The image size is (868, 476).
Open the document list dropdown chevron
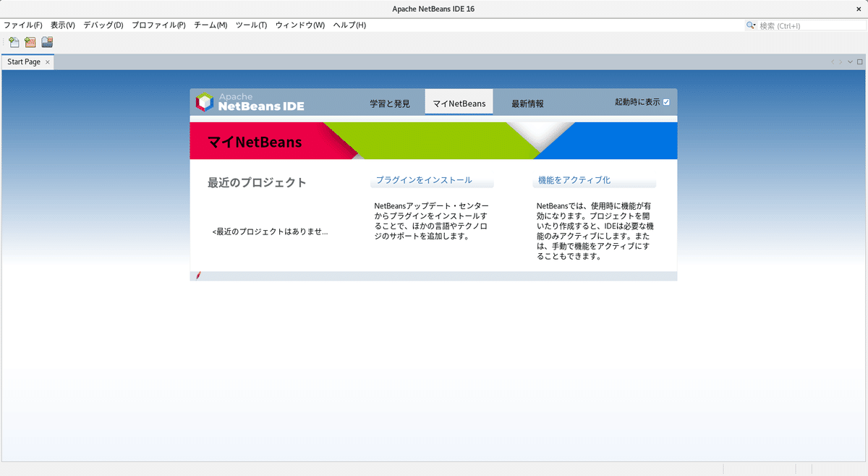click(850, 62)
